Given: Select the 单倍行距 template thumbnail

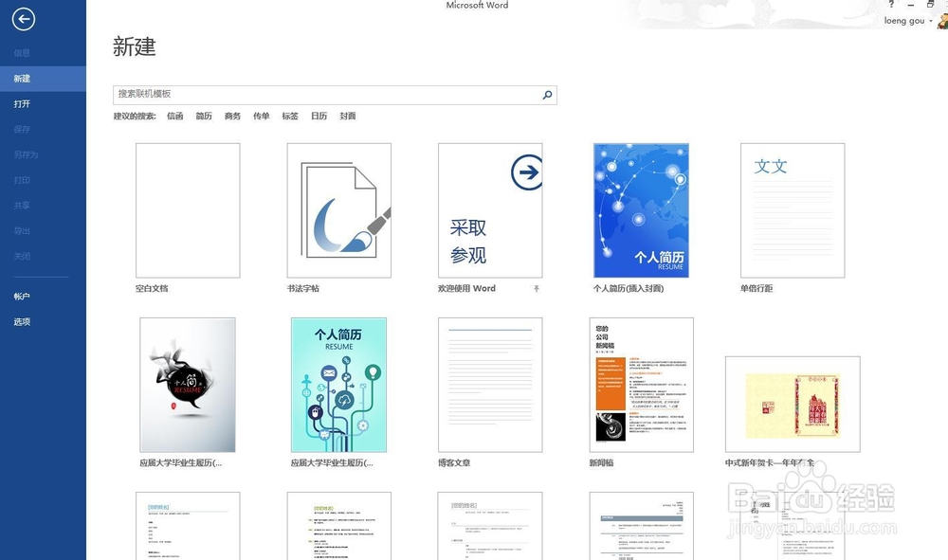Looking at the screenshot, I should tap(793, 210).
